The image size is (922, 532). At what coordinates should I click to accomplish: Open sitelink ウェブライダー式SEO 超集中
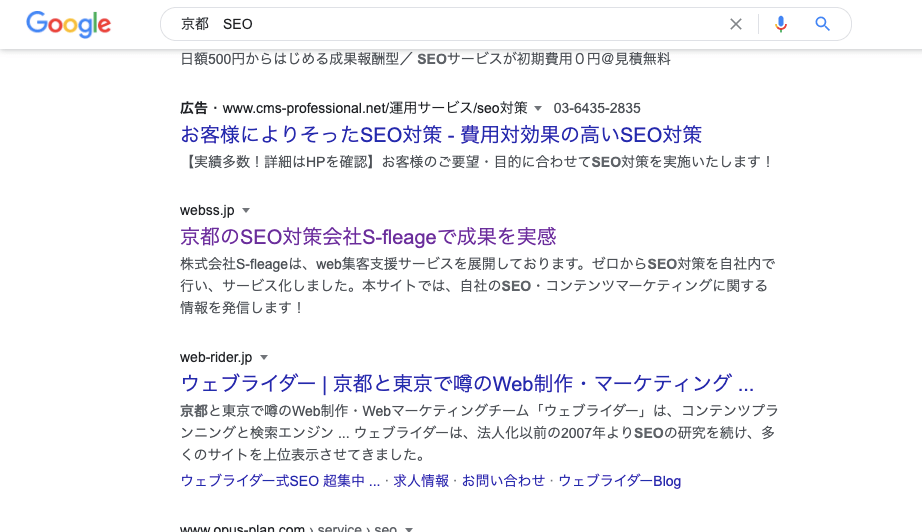tap(280, 481)
